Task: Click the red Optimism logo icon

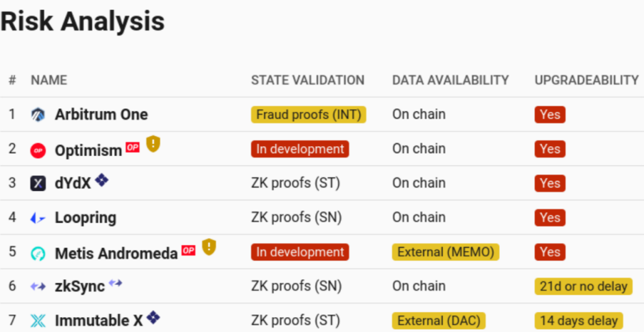Action: click(x=38, y=150)
